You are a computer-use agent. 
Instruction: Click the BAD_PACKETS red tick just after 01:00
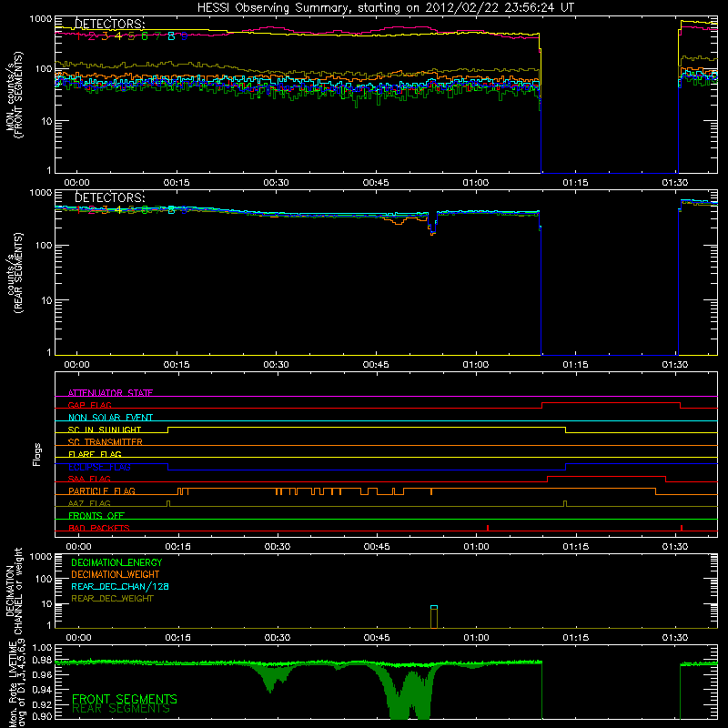pos(488,528)
